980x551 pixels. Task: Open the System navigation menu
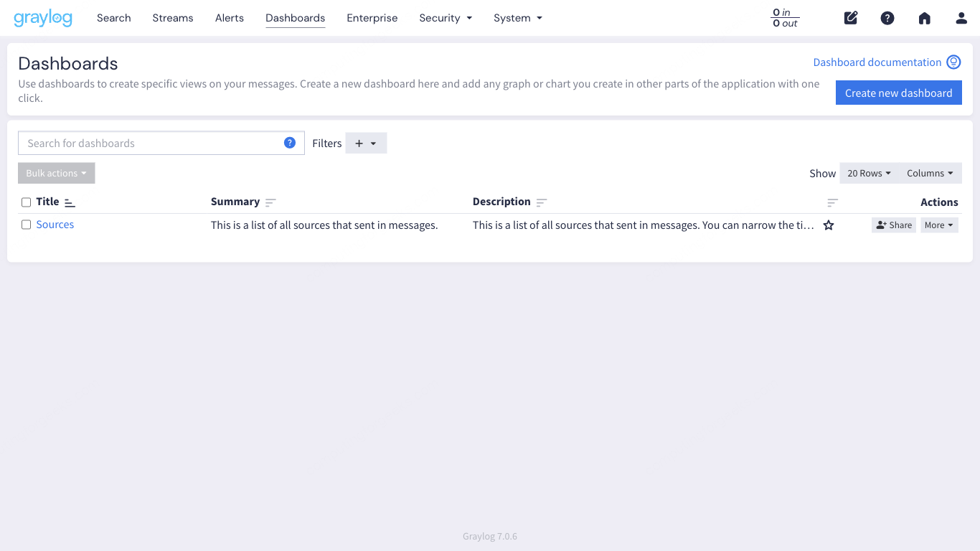[x=517, y=18]
